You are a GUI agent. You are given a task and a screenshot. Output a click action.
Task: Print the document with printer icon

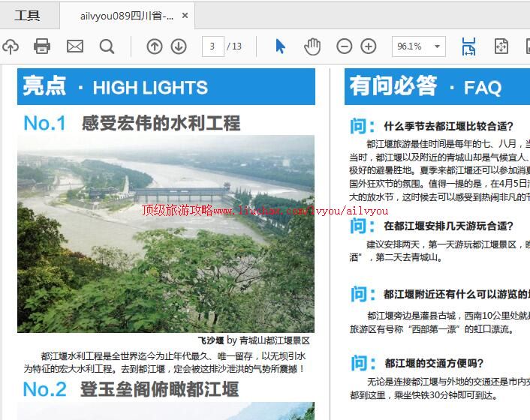[42, 46]
